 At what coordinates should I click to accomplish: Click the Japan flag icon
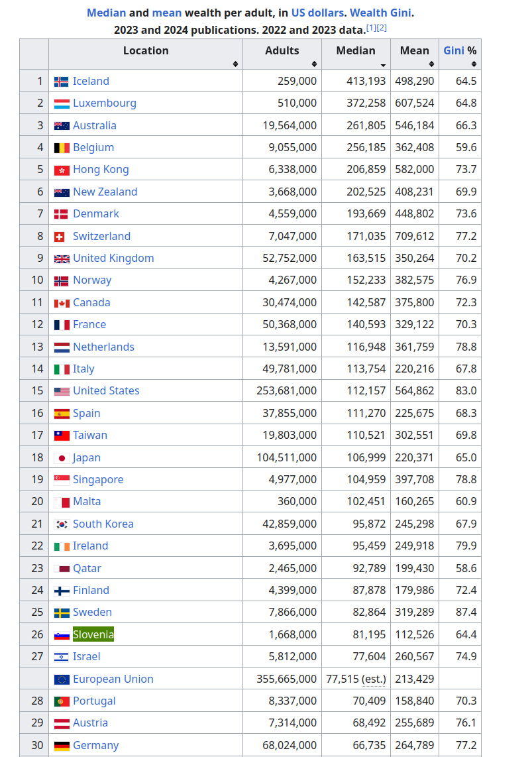[61, 458]
